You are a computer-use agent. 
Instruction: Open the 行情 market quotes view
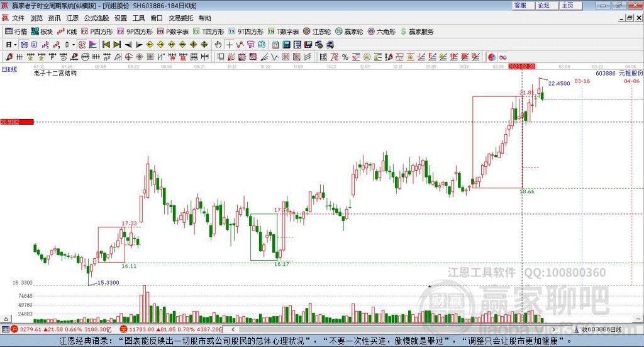pos(16,31)
